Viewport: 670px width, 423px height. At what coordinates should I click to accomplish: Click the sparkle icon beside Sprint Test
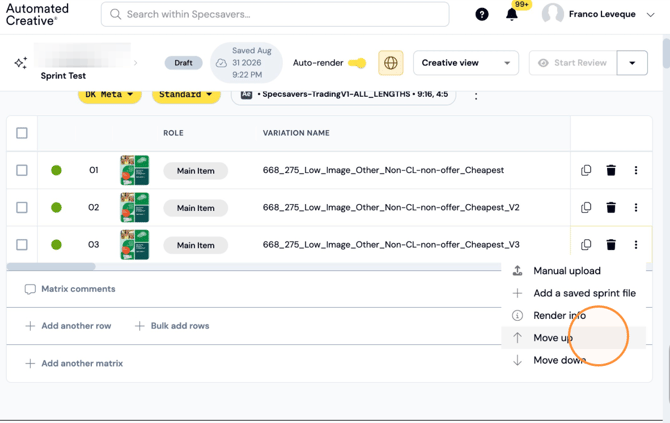pos(21,63)
